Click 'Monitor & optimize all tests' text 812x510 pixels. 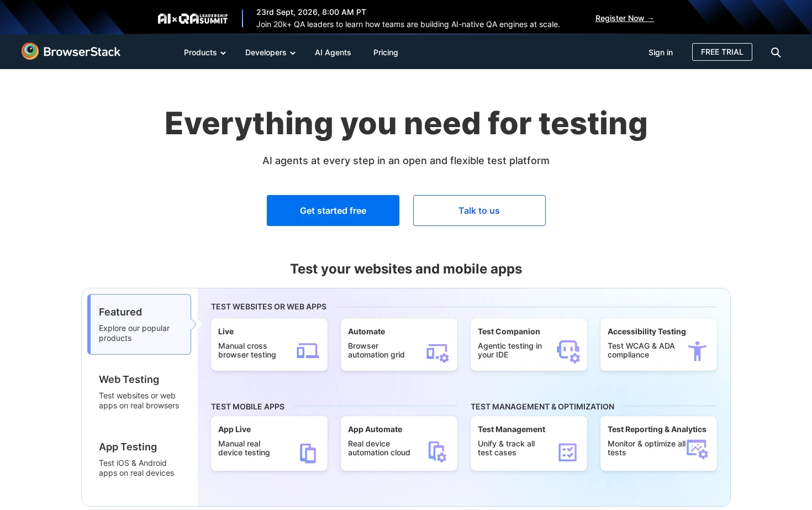click(646, 448)
